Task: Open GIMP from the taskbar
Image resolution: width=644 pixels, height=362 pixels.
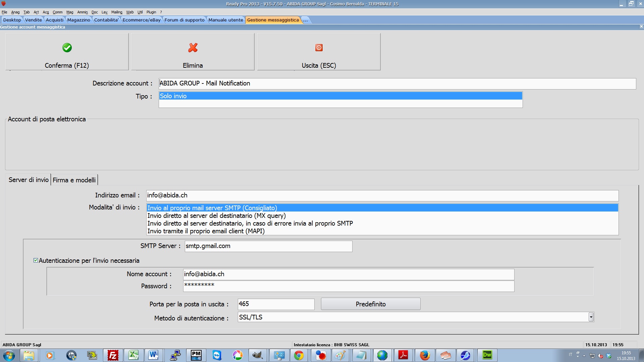Action: pos(258,355)
